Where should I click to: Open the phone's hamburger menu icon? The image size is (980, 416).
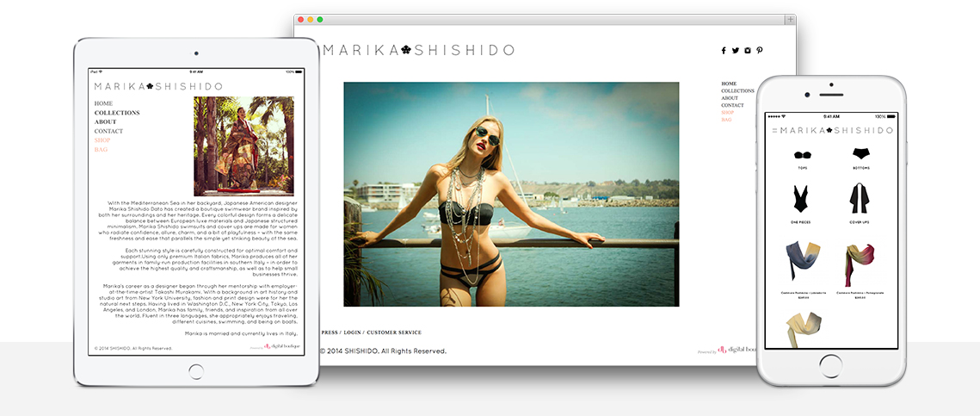coord(774,131)
